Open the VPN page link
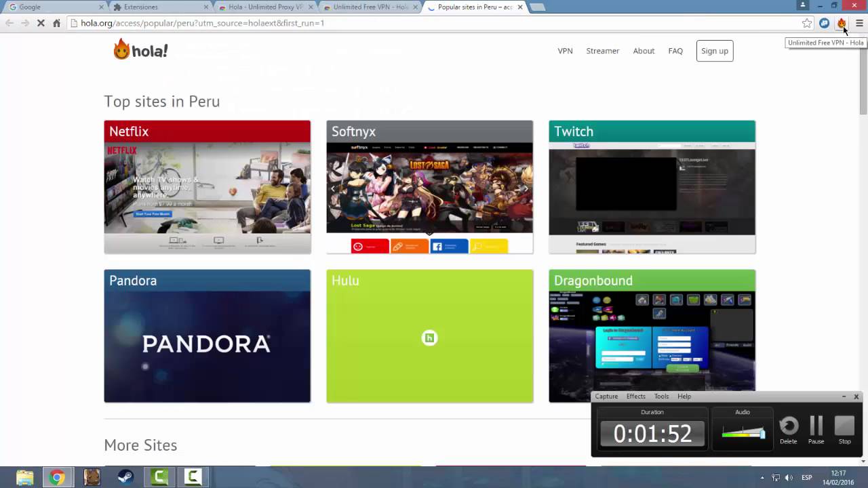Viewport: 868px width, 488px height. coord(565,51)
